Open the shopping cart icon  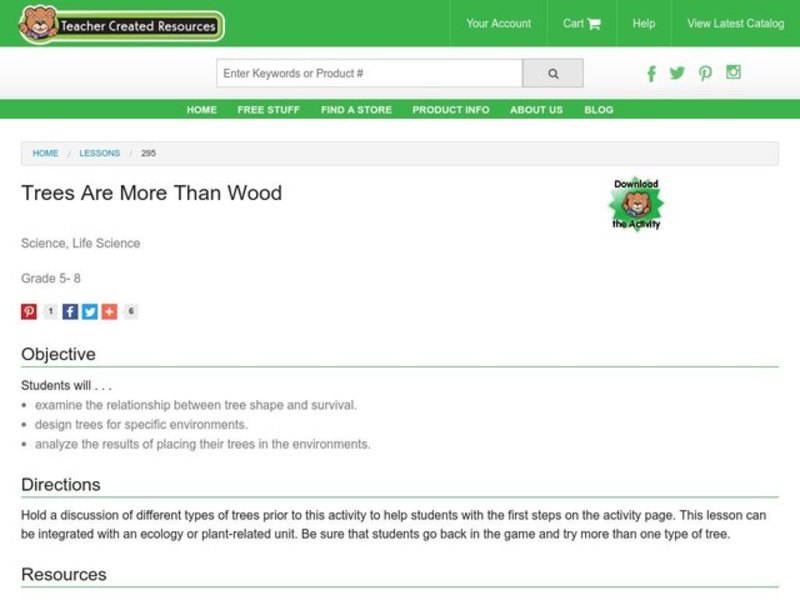(594, 23)
